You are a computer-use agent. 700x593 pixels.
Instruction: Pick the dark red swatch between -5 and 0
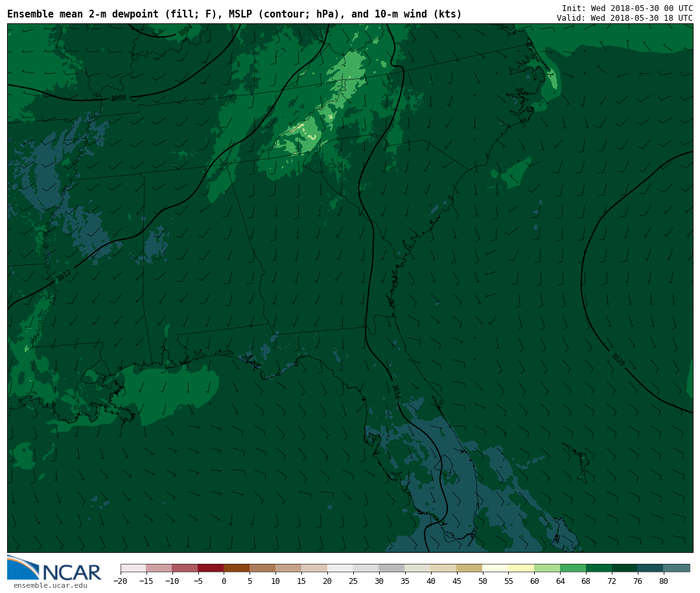[211, 568]
